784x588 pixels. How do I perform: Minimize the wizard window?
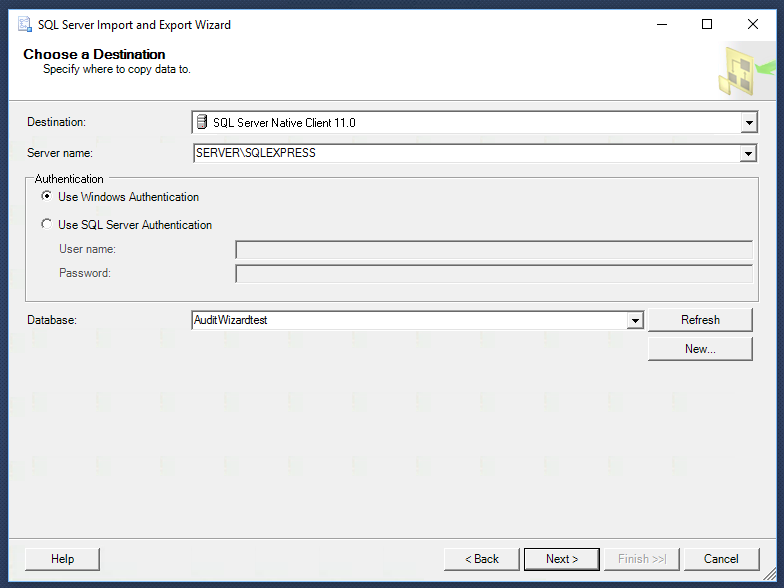(x=662, y=24)
